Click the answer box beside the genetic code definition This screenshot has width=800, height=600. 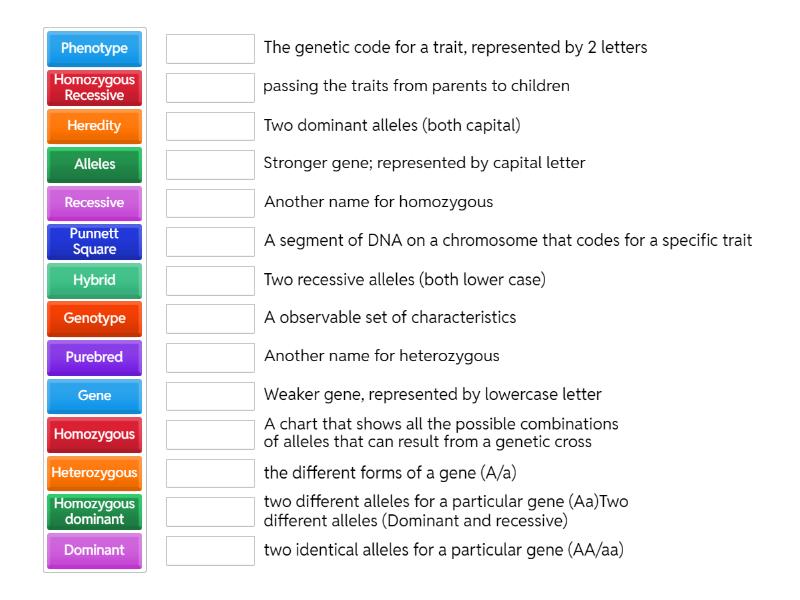[210, 47]
